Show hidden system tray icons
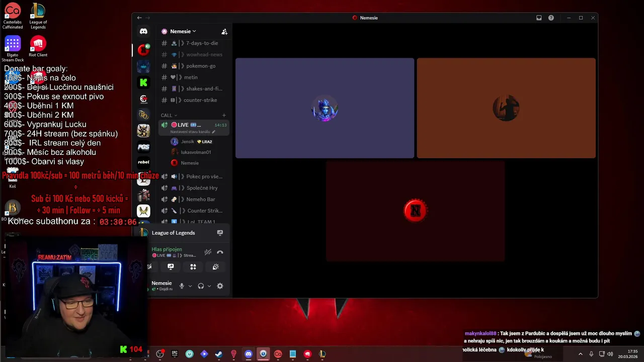Screen dimensions: 644x362 (x=580, y=354)
